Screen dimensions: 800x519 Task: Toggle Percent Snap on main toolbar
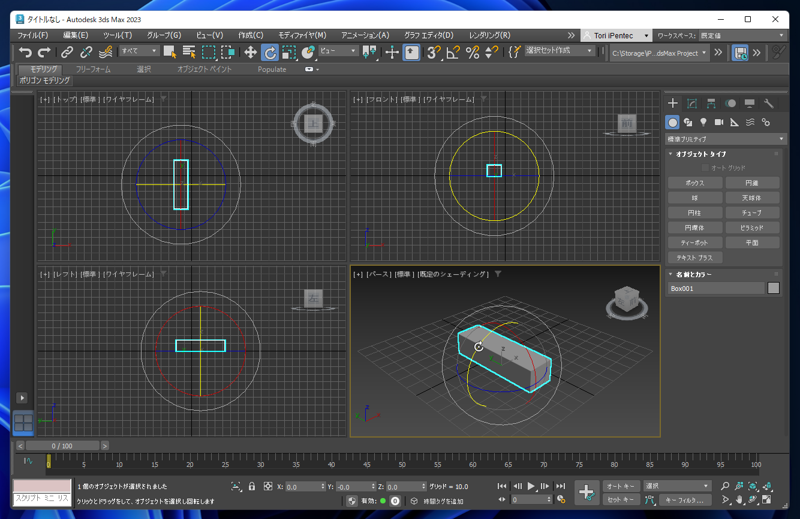tap(472, 52)
